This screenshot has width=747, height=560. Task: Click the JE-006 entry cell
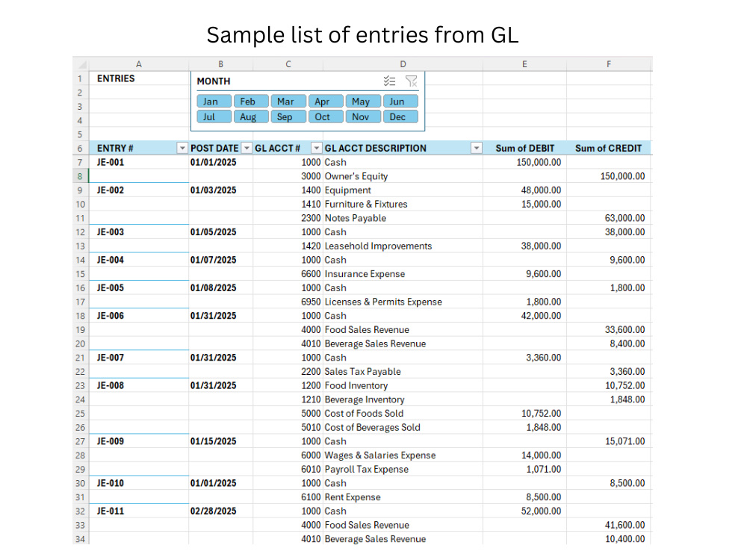(139, 316)
